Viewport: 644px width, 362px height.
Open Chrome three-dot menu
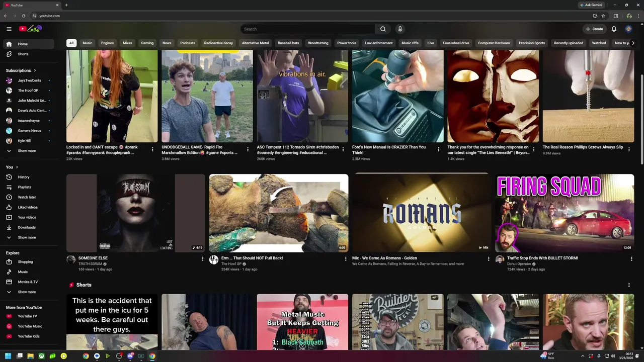(x=638, y=16)
